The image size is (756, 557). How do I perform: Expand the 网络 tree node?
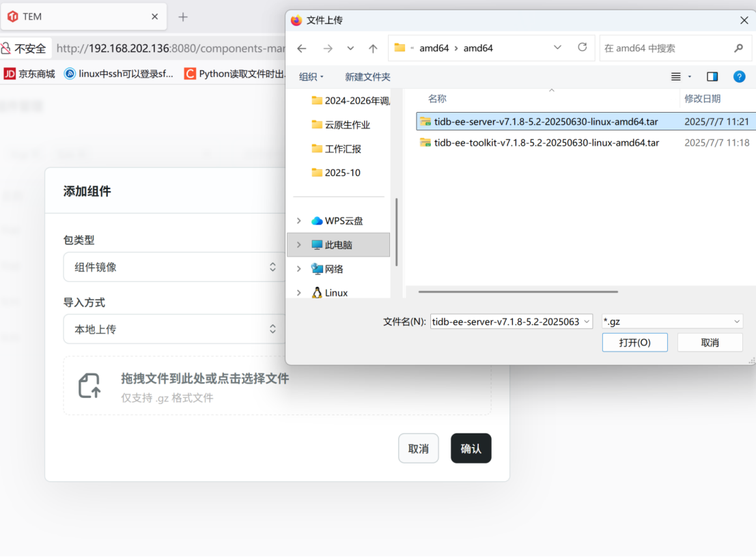[x=298, y=269]
